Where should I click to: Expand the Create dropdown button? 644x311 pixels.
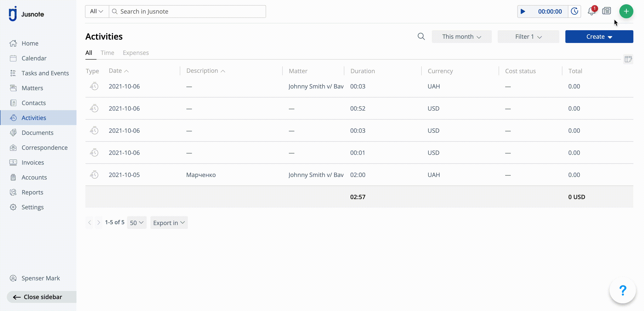click(599, 37)
